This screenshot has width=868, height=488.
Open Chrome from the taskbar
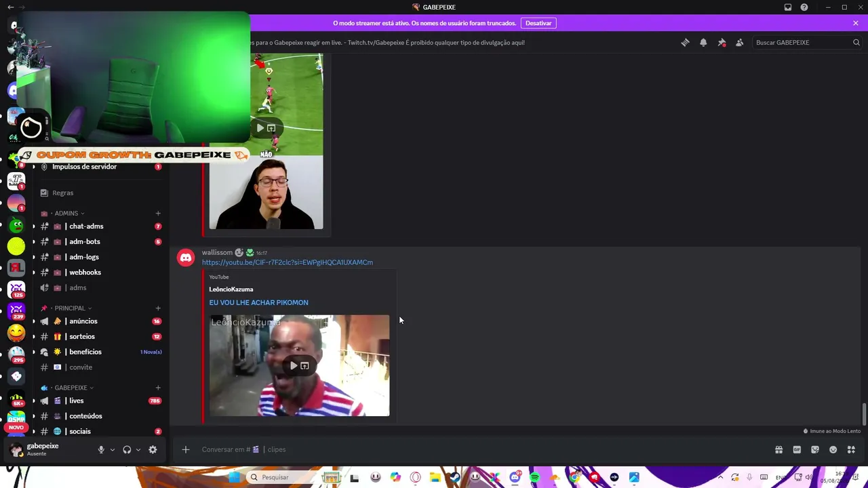tap(574, 477)
